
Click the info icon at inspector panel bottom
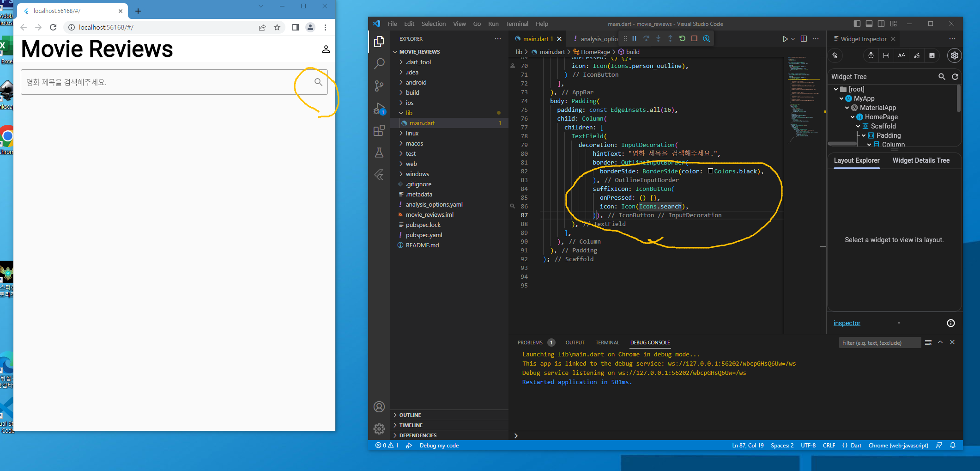click(x=951, y=323)
